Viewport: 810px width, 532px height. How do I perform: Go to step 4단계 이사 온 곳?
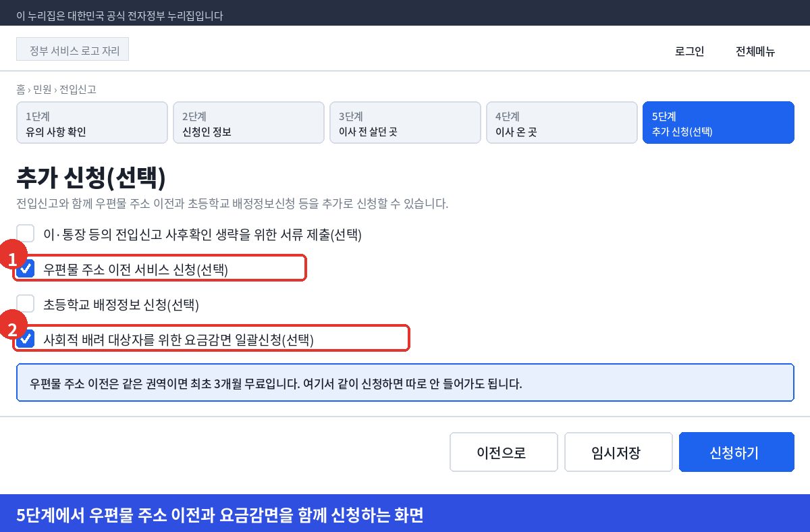562,123
